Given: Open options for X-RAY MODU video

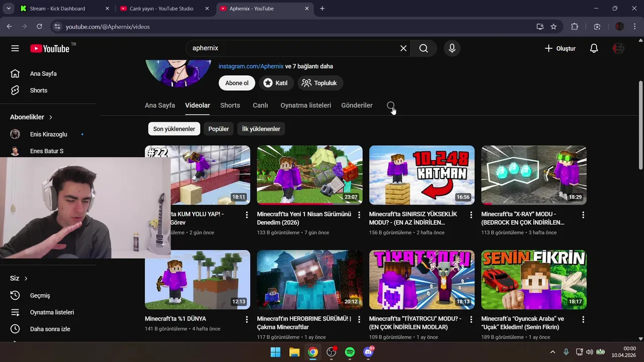Looking at the screenshot, I should 583,215.
